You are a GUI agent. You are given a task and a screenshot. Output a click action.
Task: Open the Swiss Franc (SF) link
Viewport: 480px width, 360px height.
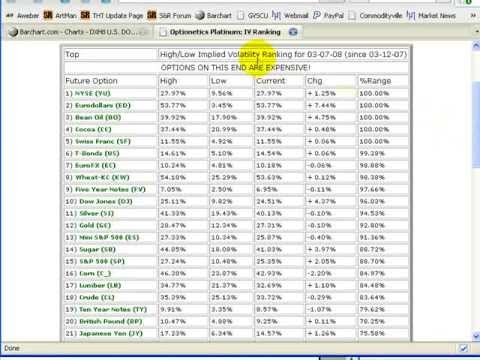click(103, 142)
